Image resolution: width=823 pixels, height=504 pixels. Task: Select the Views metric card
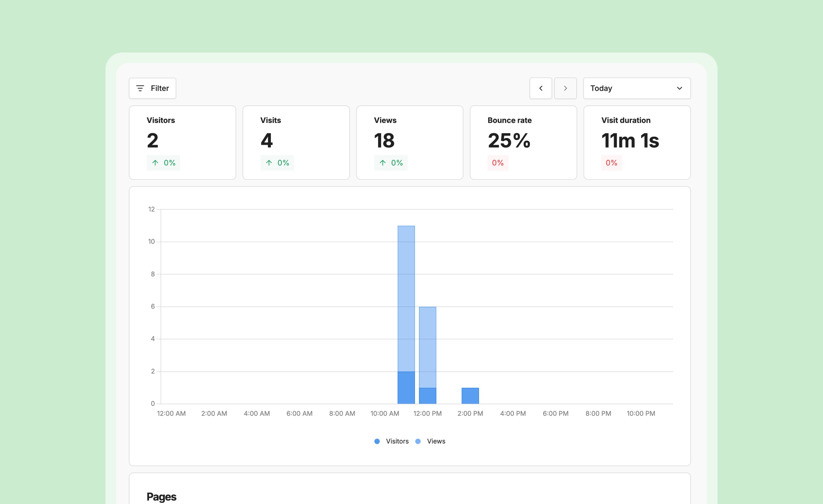(409, 143)
